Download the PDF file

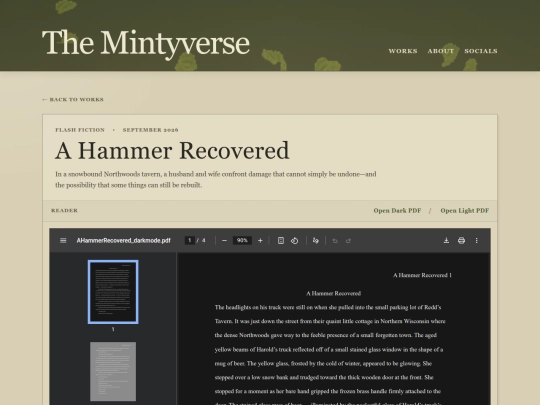[446, 240]
